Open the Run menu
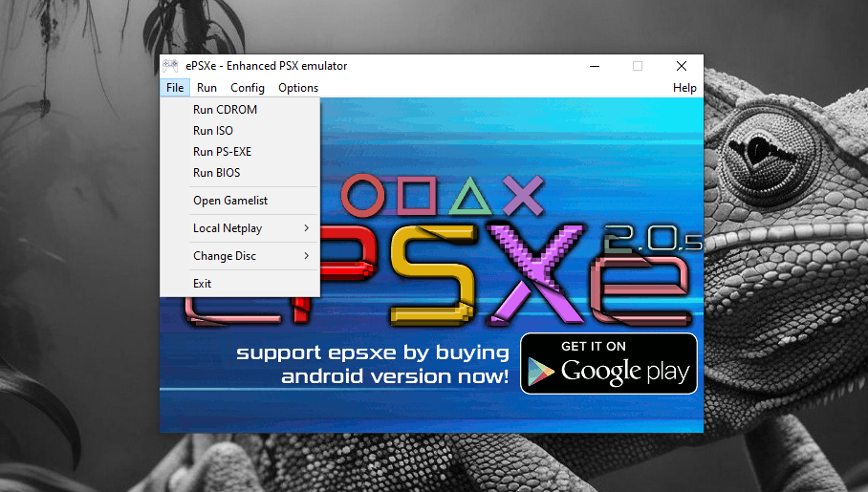This screenshot has height=492, width=868. 206,88
